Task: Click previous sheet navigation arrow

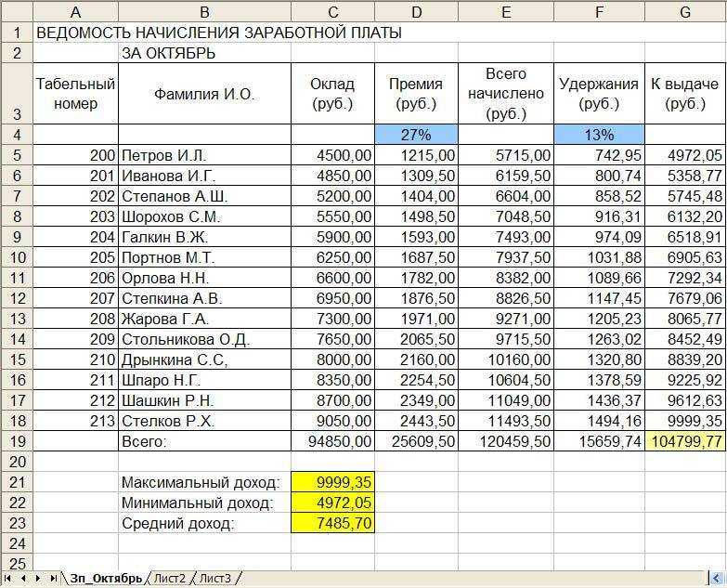Action: tap(23, 579)
